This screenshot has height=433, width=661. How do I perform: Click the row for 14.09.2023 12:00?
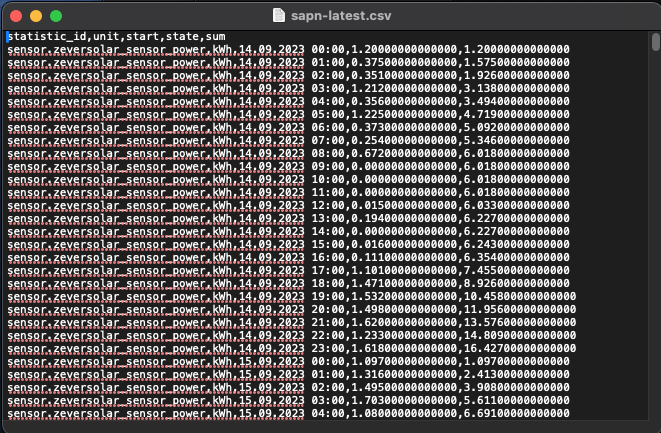(288, 205)
